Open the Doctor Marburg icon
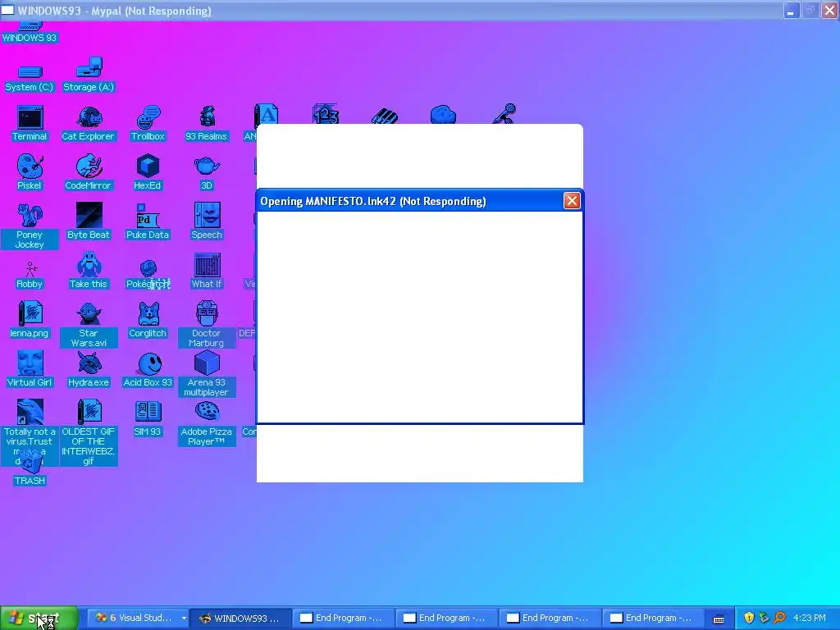Image resolution: width=840 pixels, height=630 pixels. point(206,325)
